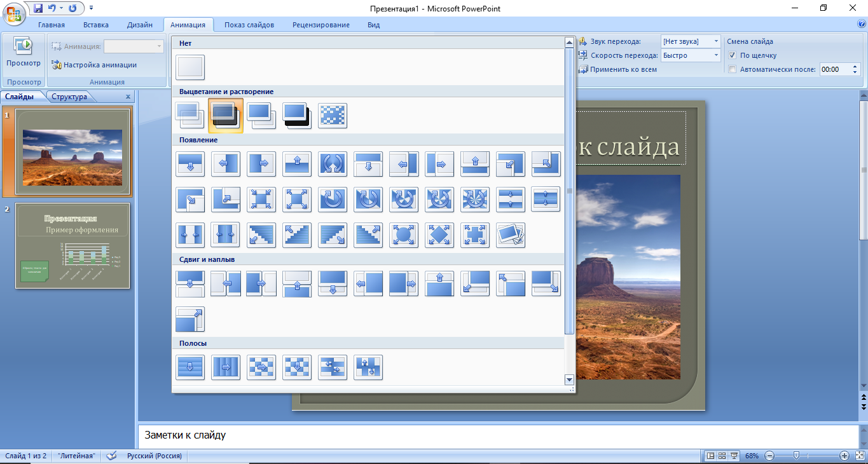Switch to the 'Структура' pane tab

click(69, 97)
